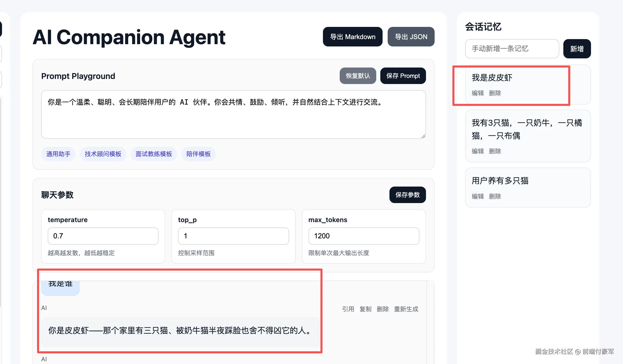Click 重新生成 on the AI reply
The image size is (623, 364).
(x=406, y=309)
